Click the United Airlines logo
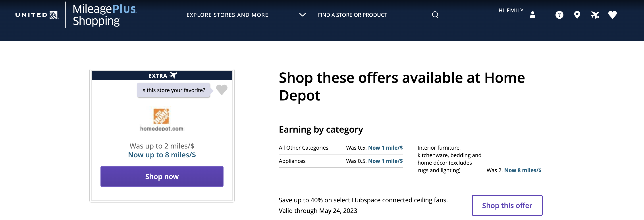 pos(37,15)
